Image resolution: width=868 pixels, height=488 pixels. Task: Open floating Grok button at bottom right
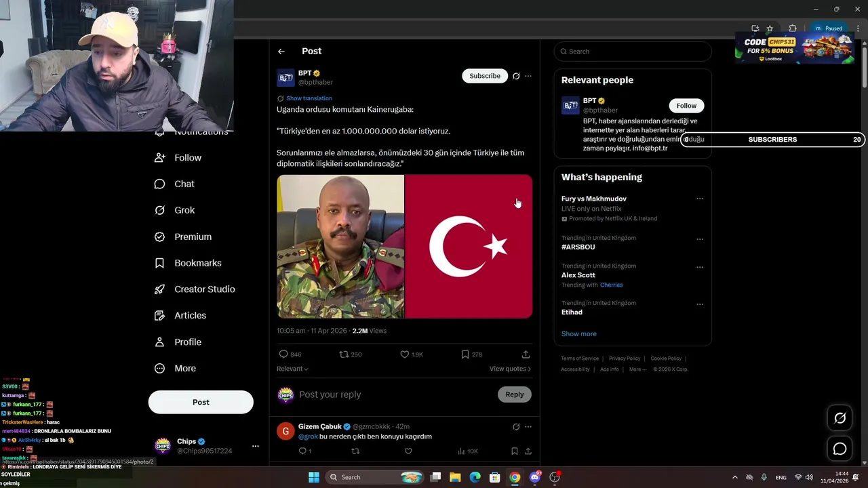click(x=840, y=418)
